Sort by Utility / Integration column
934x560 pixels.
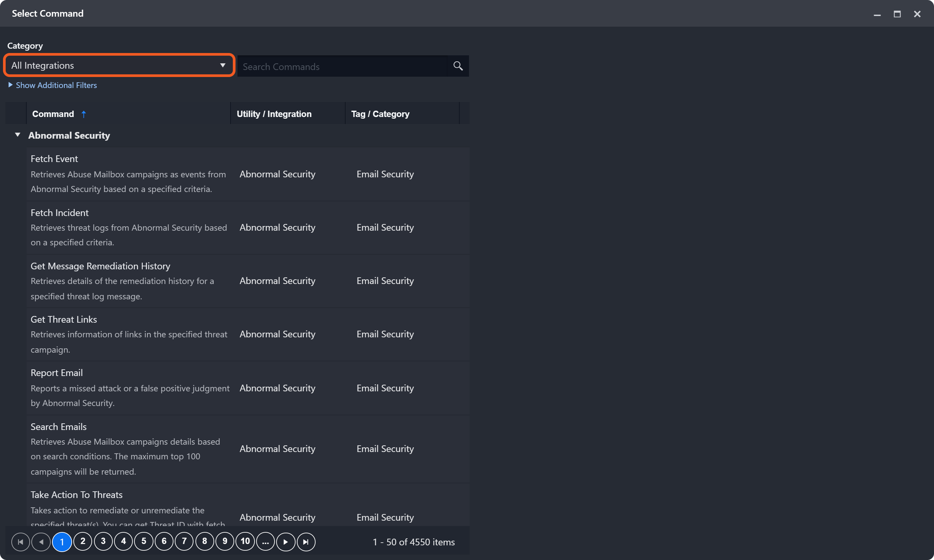274,114
